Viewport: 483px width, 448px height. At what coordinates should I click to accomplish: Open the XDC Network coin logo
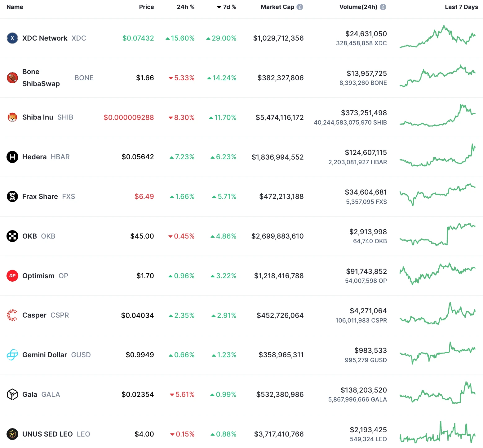click(x=12, y=38)
